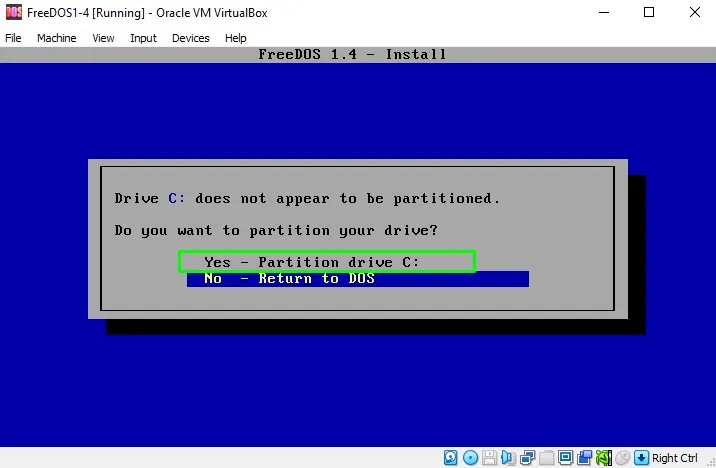Click the FreeDOS 1.4 - Install header text
The height and width of the screenshot is (468, 716).
(x=352, y=54)
